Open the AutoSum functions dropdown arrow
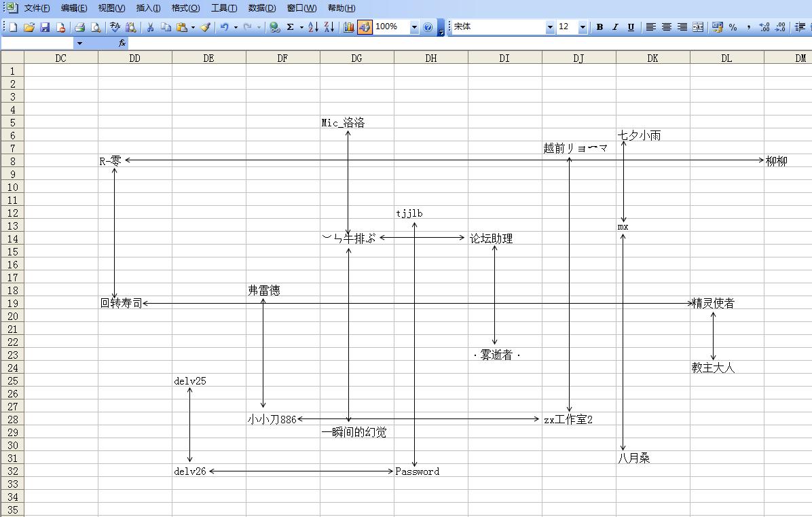 coord(301,27)
